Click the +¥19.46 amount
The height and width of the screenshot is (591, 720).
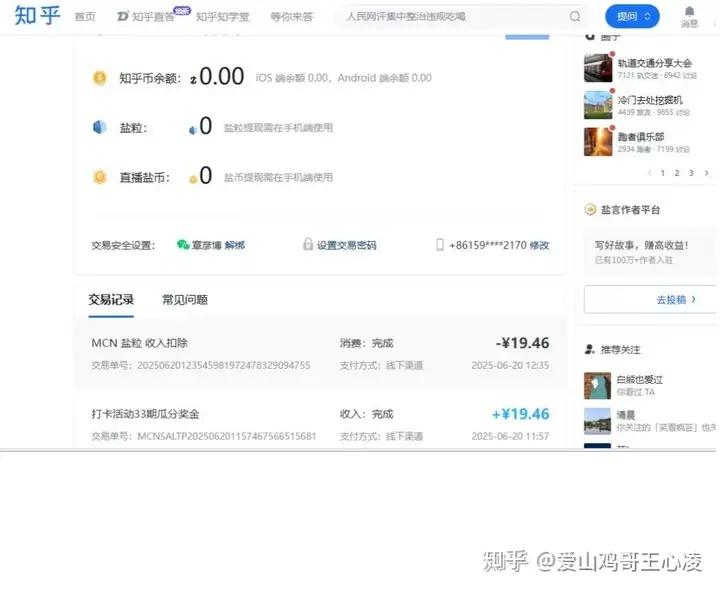[521, 414]
